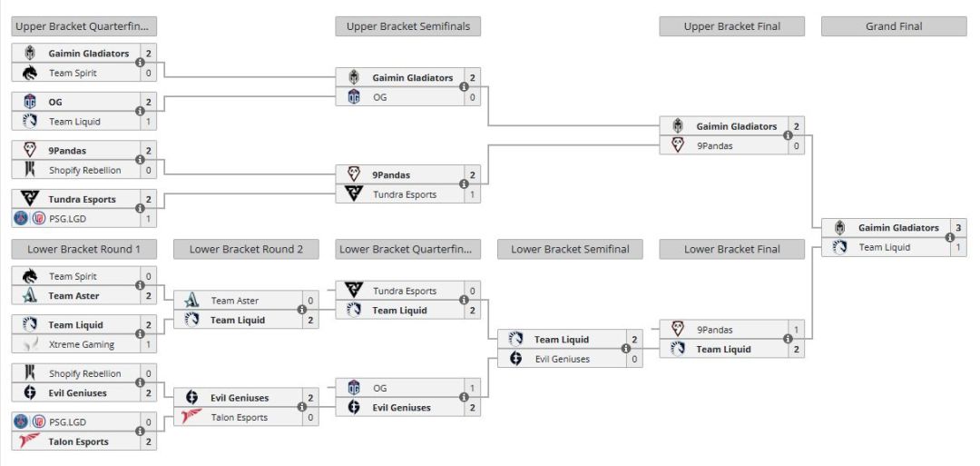The height and width of the screenshot is (466, 980).
Task: Show info for Gaimin Gladiators vs Team Spirit
Action: coord(140,64)
